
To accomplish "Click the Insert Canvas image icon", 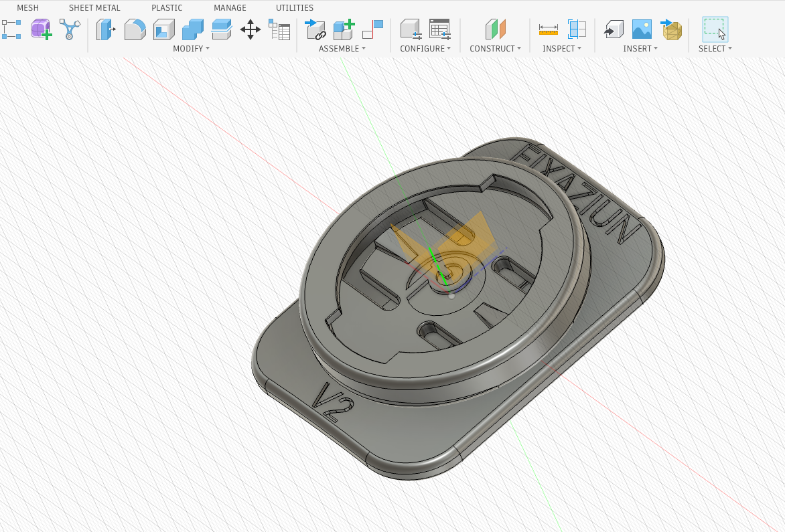I will pos(642,29).
